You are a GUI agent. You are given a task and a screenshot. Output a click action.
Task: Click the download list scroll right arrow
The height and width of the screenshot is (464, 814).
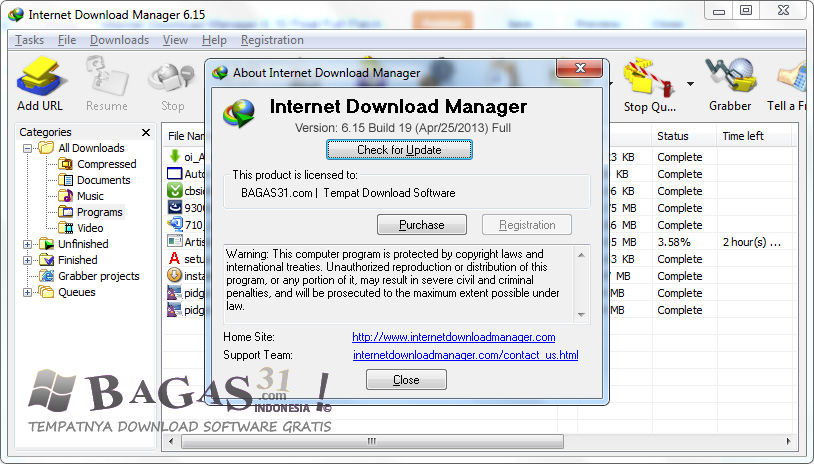coord(789,442)
